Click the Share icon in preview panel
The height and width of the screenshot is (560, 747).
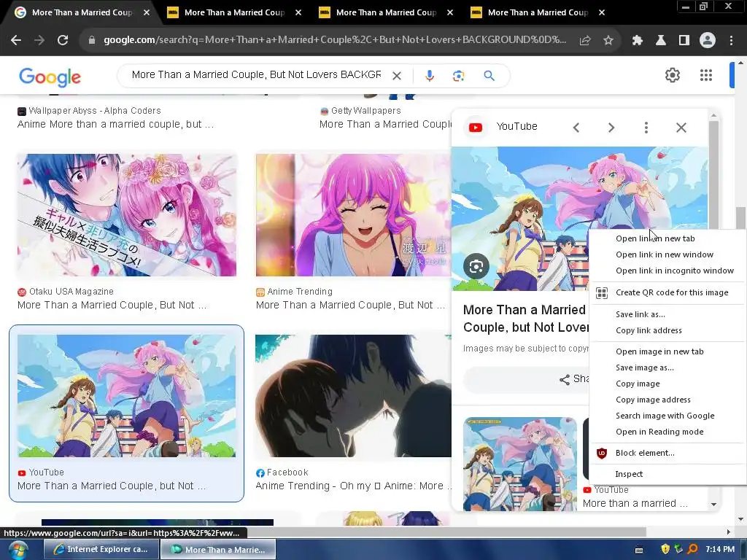(x=565, y=379)
